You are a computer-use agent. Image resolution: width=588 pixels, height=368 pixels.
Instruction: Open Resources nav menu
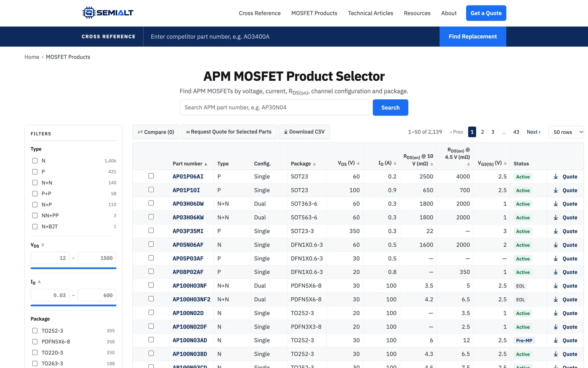point(417,13)
